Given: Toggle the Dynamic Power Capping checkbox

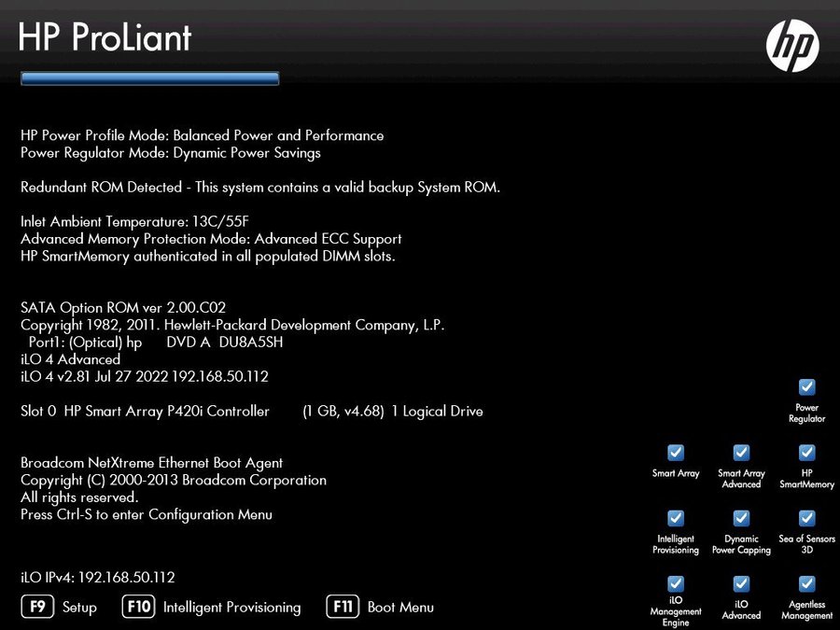Looking at the screenshot, I should coord(741,518).
